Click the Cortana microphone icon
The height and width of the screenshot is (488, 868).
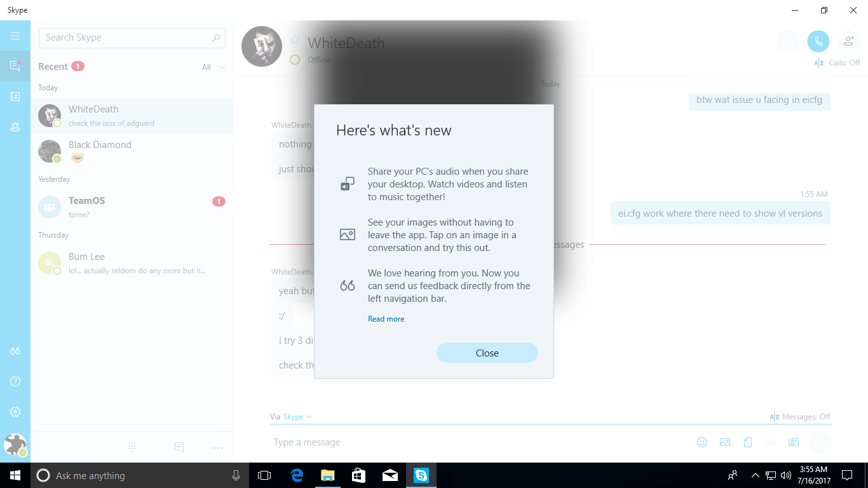pos(236,475)
